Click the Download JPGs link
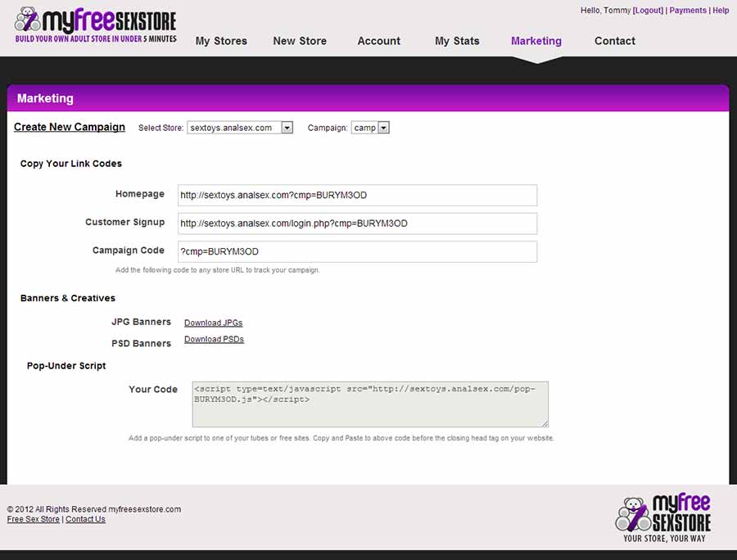Viewport: 737px width, 560px height. (214, 323)
